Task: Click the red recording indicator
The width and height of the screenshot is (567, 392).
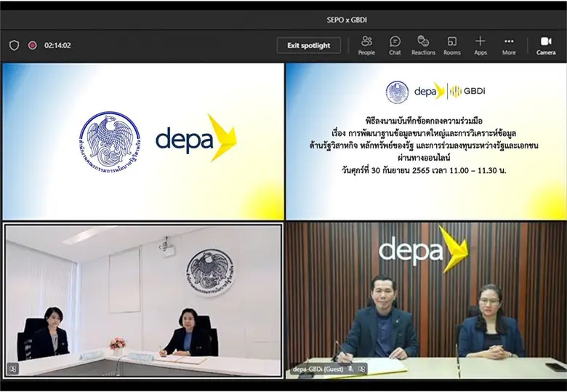Action: coord(33,46)
